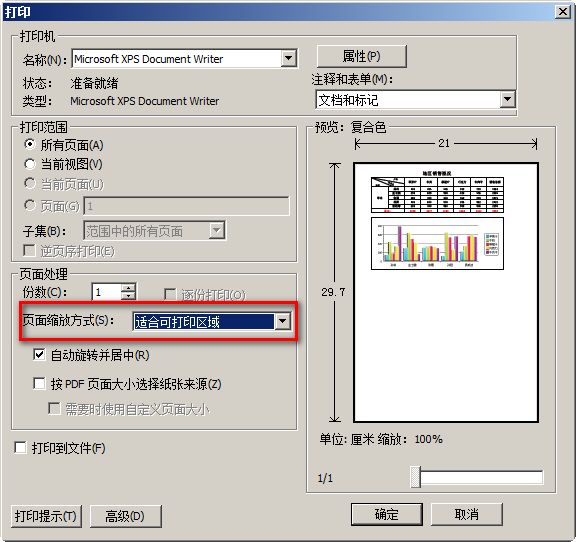
Task: Expand the 注释和表单 dropdown list
Action: (507, 99)
